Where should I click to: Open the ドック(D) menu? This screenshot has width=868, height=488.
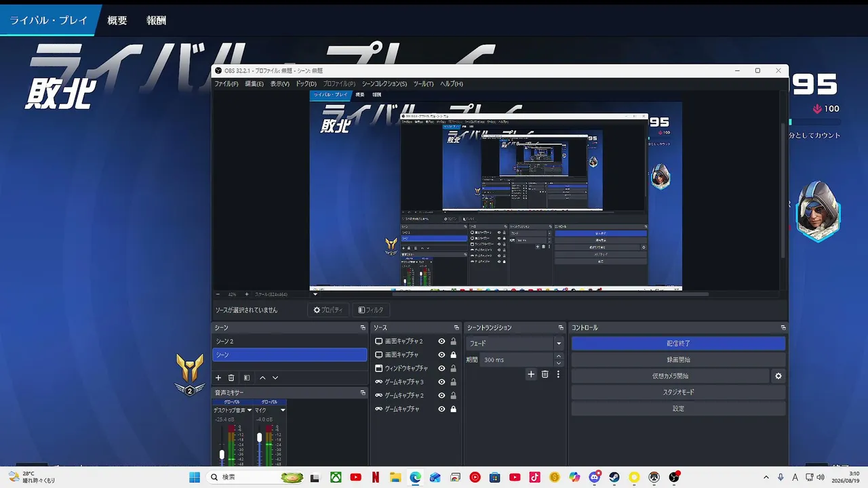pyautogui.click(x=306, y=84)
